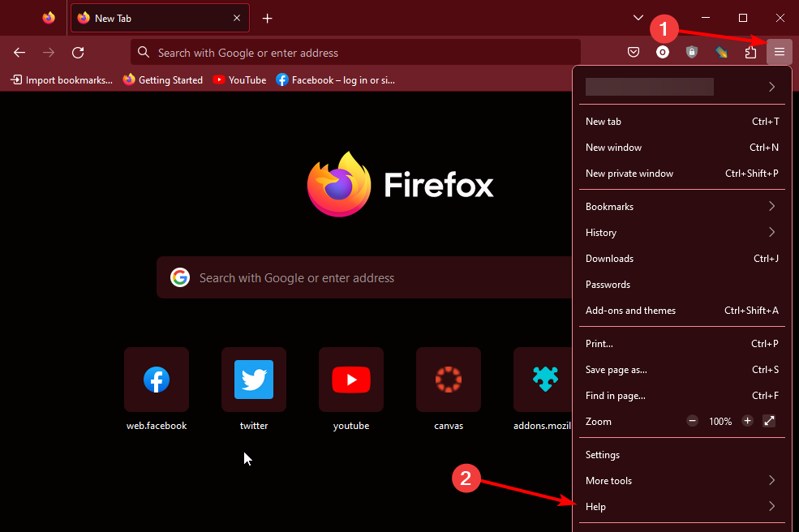Screen dimensions: 799x532
Task: Click the forward navigation arrow
Action: pyautogui.click(x=48, y=52)
